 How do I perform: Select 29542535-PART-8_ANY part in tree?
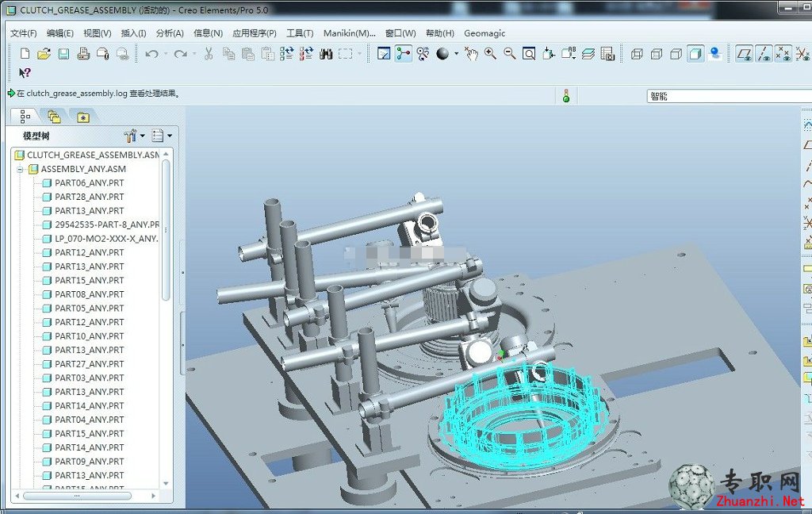pos(101,225)
